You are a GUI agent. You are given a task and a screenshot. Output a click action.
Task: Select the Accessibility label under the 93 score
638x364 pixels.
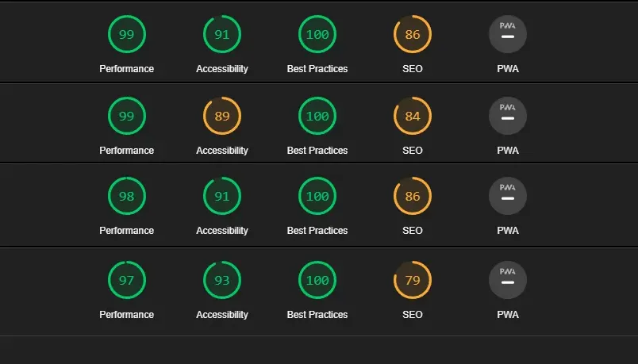point(222,315)
